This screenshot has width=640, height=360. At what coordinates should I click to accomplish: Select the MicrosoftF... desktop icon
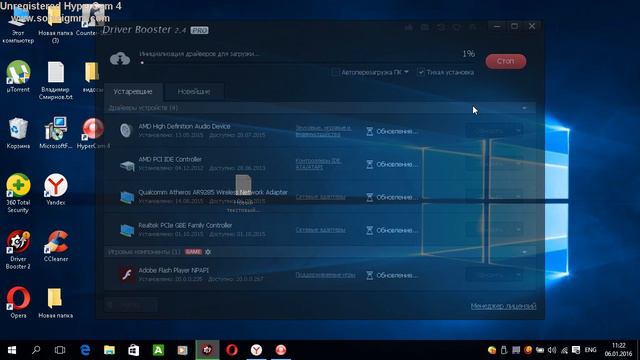(x=56, y=133)
